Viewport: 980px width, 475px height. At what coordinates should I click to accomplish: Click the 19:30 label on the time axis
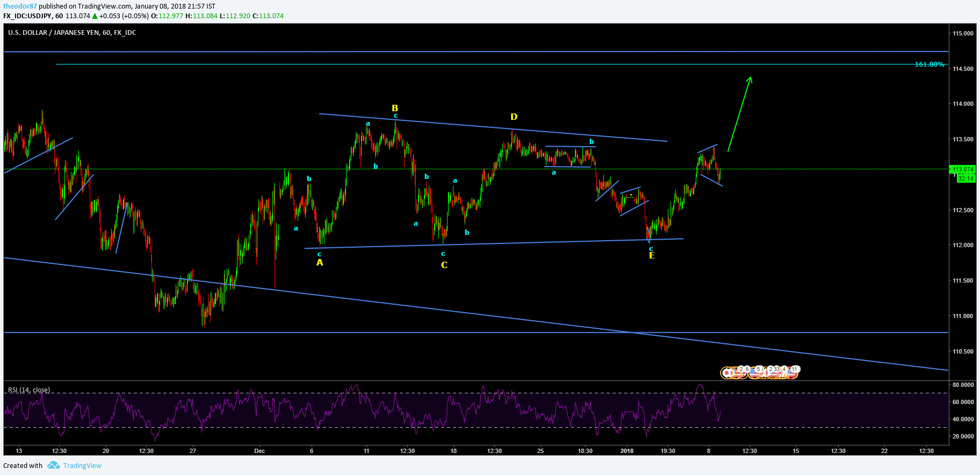pos(668,451)
